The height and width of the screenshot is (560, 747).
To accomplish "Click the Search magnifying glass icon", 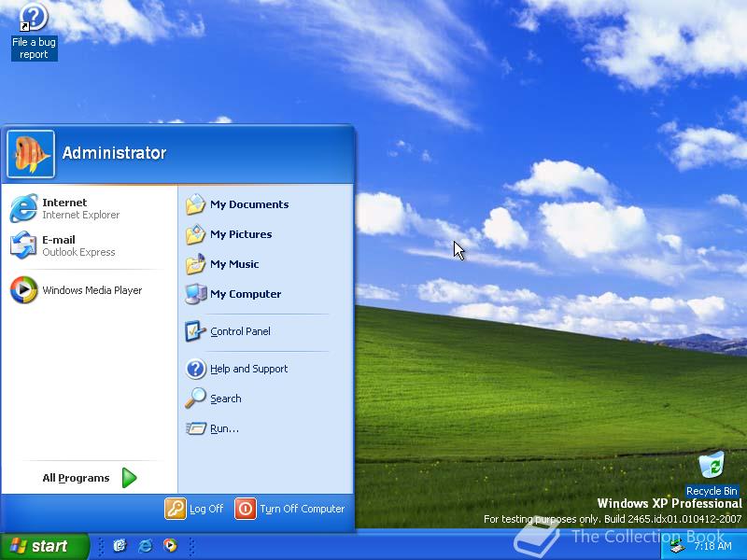I will pos(195,399).
